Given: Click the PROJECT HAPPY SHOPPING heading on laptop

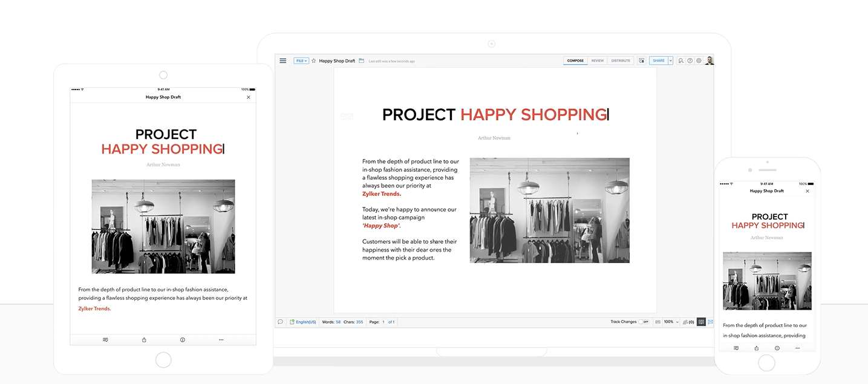Looking at the screenshot, I should pyautogui.click(x=495, y=114).
